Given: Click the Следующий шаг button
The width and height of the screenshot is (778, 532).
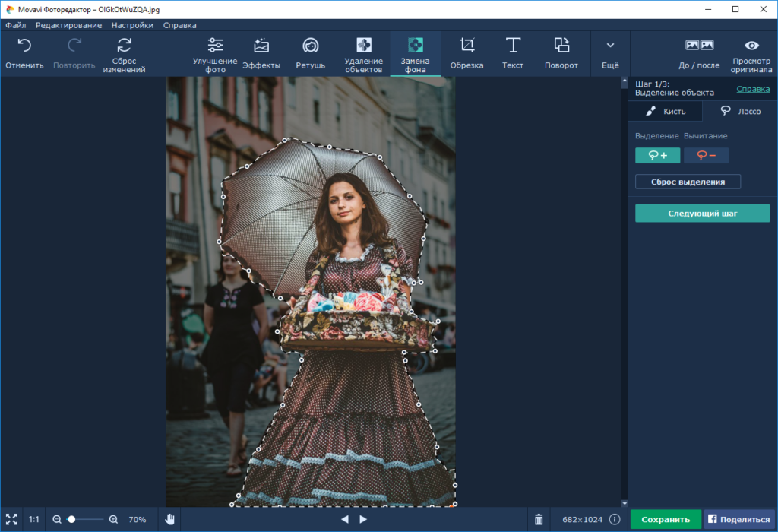Looking at the screenshot, I should click(x=702, y=214).
